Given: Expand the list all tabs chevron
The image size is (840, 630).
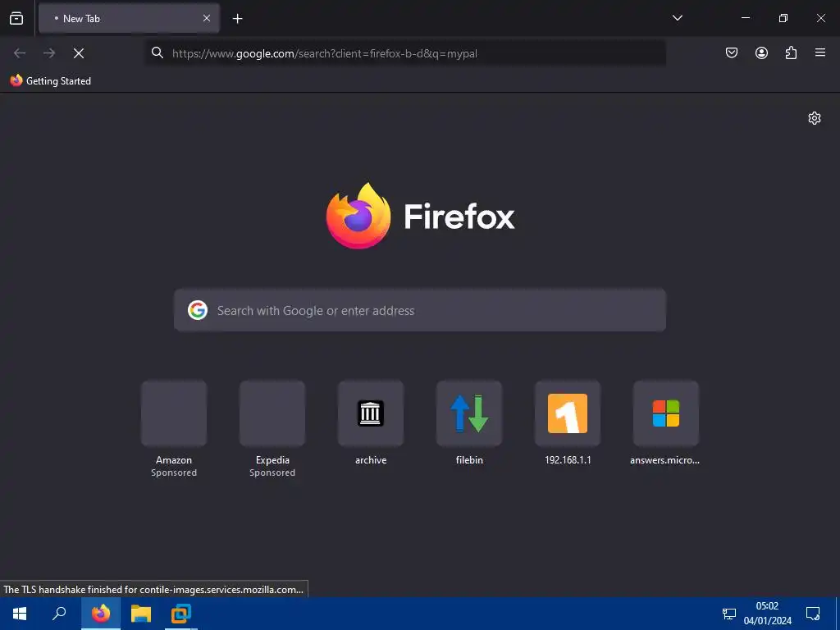Looking at the screenshot, I should 677,18.
